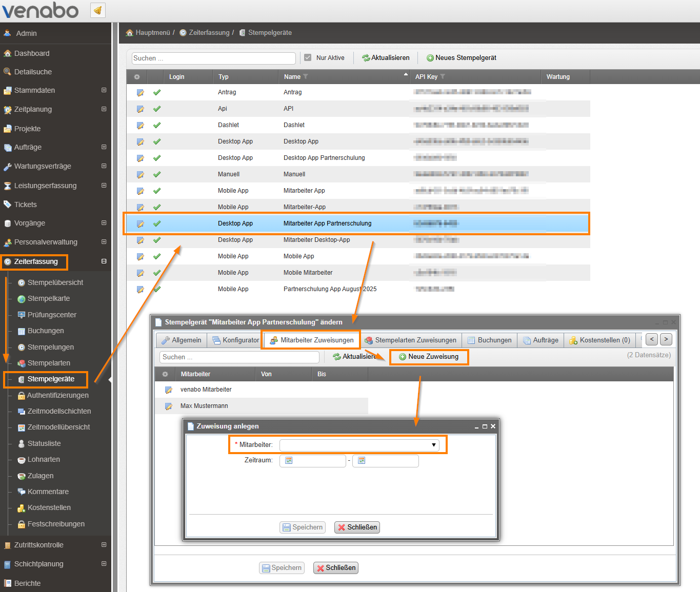Screen dimensions: 700x592
Task: Expand the Personalverwaltung menu section
Action: pos(104,242)
